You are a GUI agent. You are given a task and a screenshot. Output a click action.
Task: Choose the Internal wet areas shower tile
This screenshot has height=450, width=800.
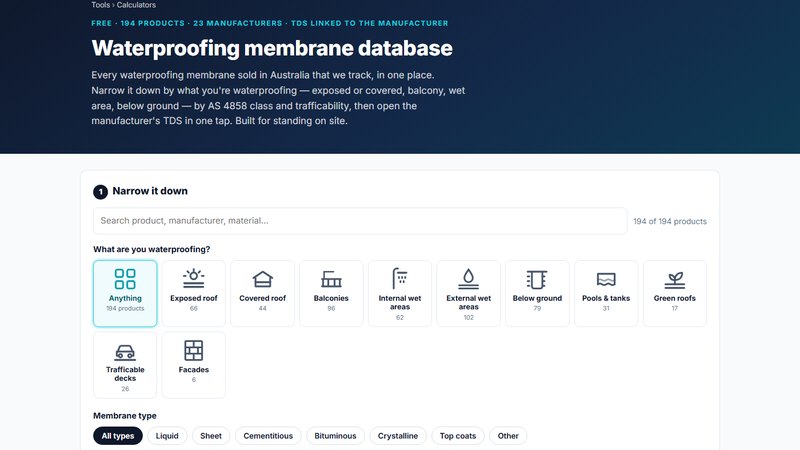(x=400, y=293)
